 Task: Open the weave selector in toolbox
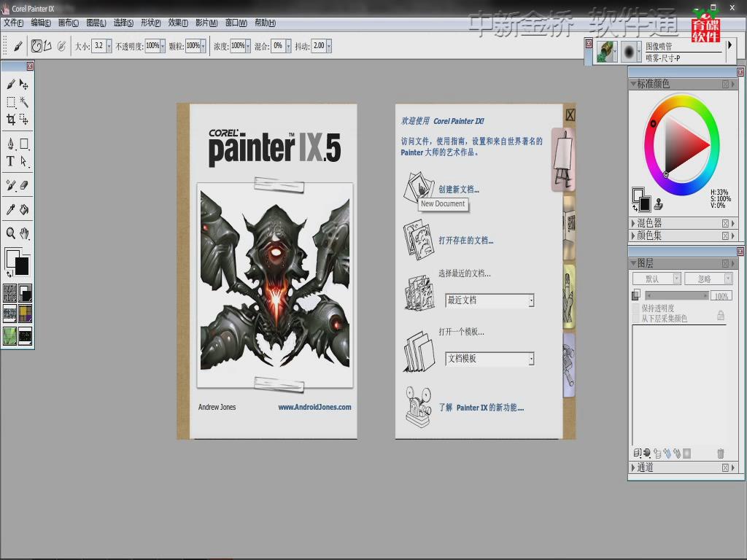coord(25,314)
